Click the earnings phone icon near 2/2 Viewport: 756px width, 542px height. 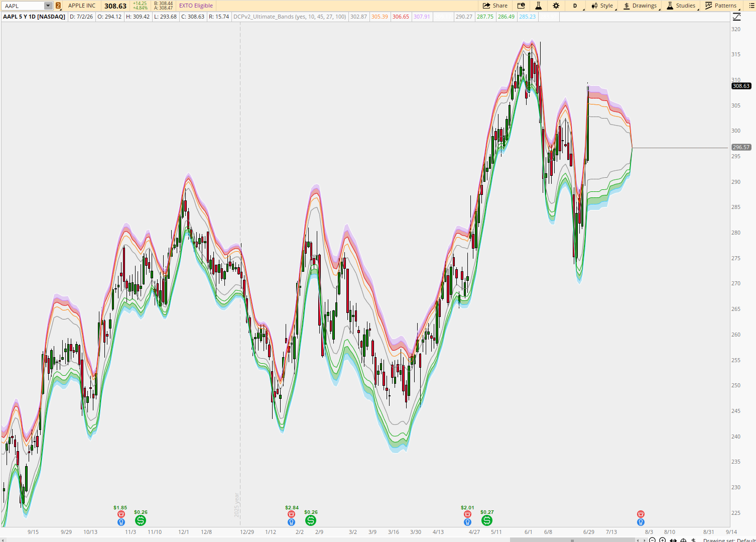(x=291, y=514)
